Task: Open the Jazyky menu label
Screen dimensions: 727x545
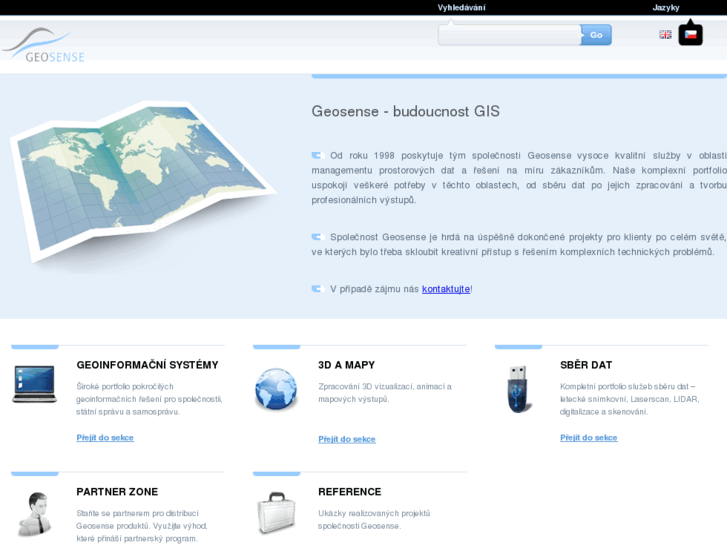Action: click(666, 7)
